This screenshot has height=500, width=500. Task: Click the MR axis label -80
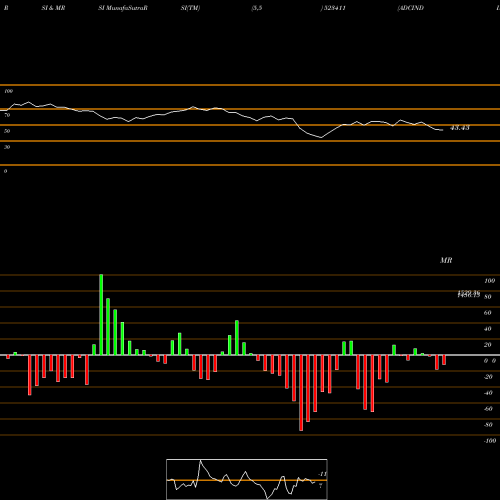(x=488, y=425)
